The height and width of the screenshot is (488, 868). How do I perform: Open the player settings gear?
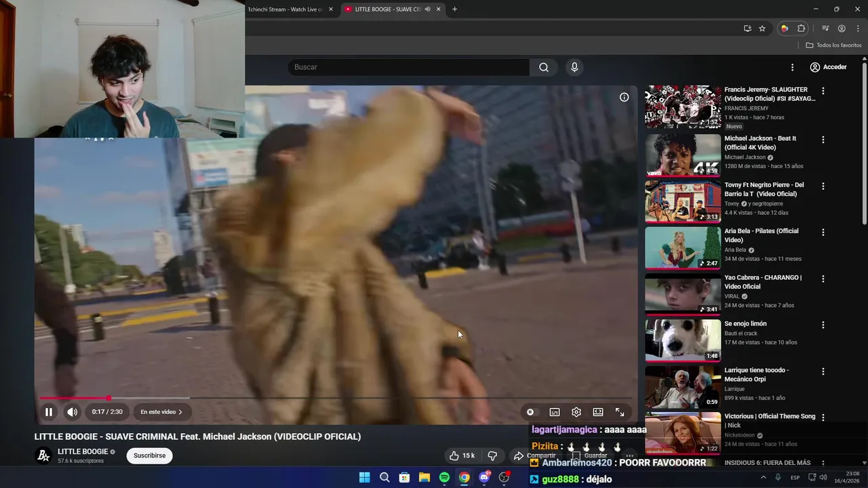click(576, 412)
